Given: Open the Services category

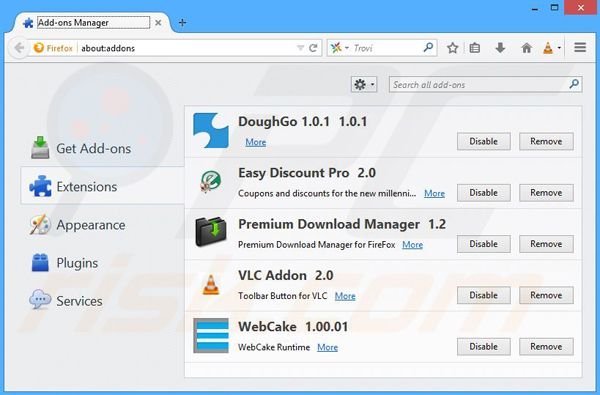Looking at the screenshot, I should [66, 301].
